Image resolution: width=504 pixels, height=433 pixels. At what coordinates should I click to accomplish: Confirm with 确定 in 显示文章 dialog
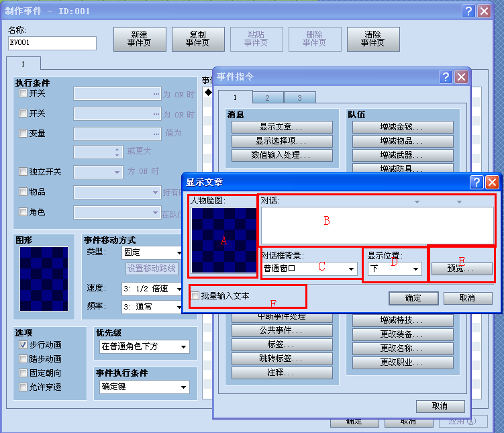coord(413,298)
